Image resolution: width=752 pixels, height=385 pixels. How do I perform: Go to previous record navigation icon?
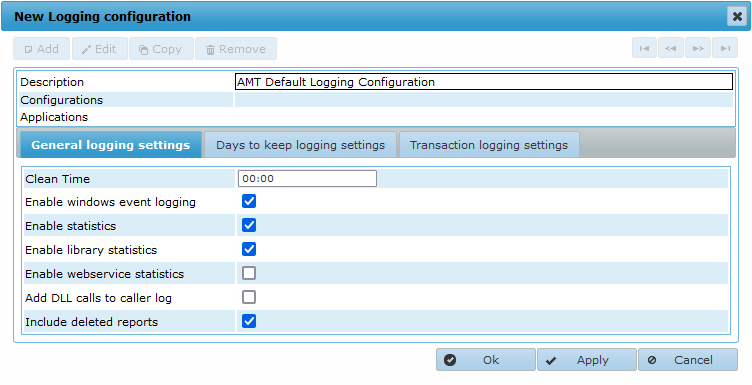[671, 48]
